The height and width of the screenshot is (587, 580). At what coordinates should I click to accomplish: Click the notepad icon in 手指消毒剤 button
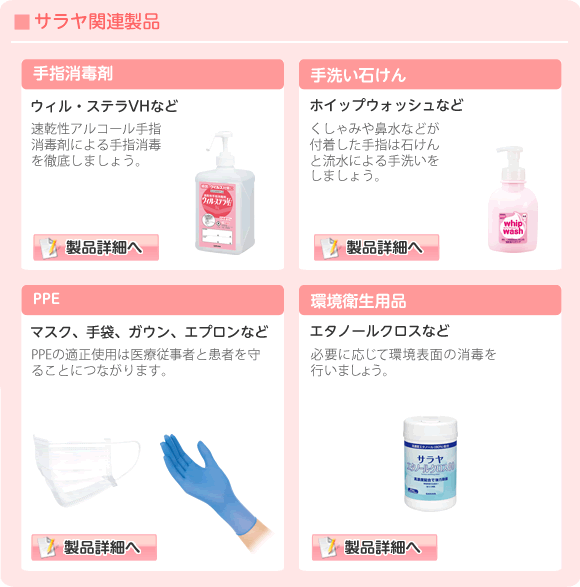(x=49, y=247)
